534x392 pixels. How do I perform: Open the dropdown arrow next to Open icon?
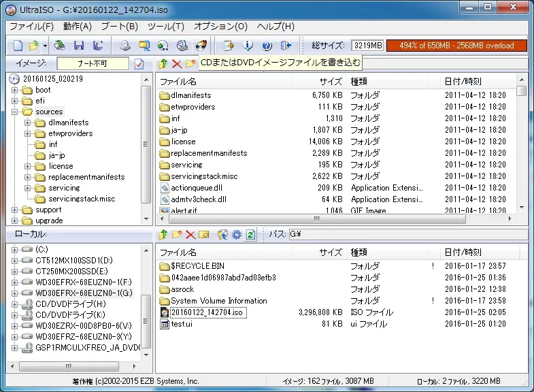tap(45, 46)
